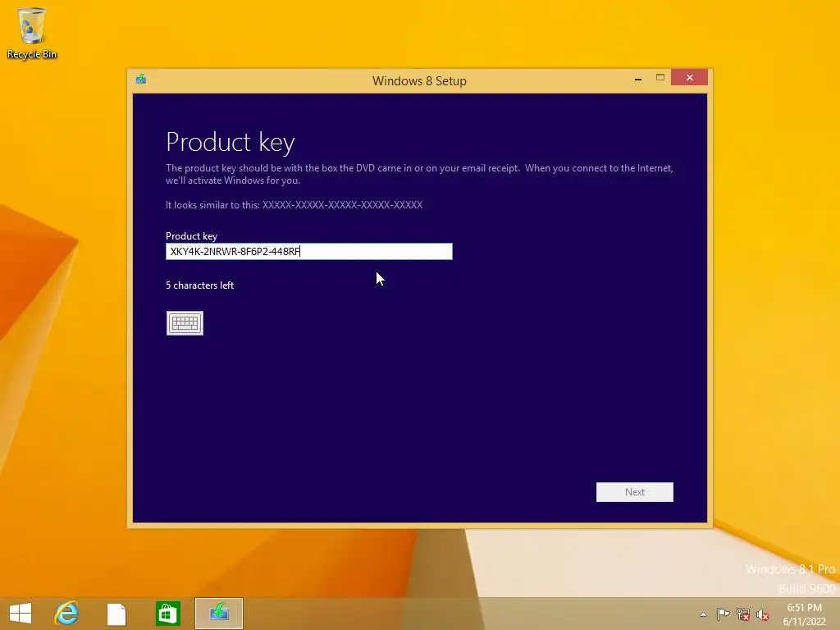
Task: Click the 'Product key' heading
Action: tap(231, 143)
